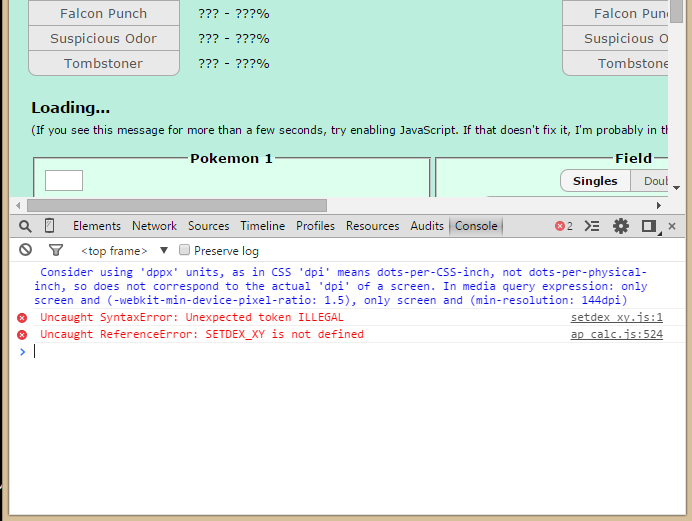This screenshot has width=692, height=521.
Task: Open the setdex_xy.js:1 source link
Action: pos(616,317)
